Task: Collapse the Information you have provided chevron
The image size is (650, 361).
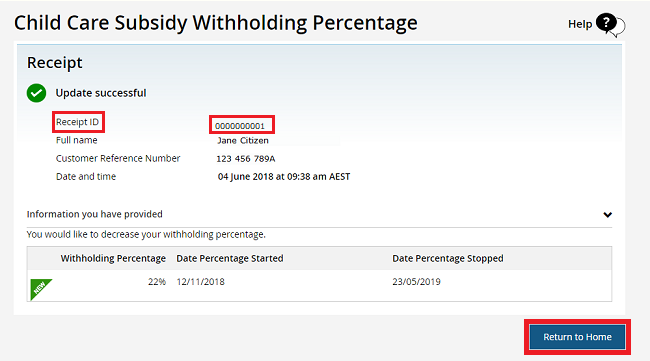Action: click(607, 215)
